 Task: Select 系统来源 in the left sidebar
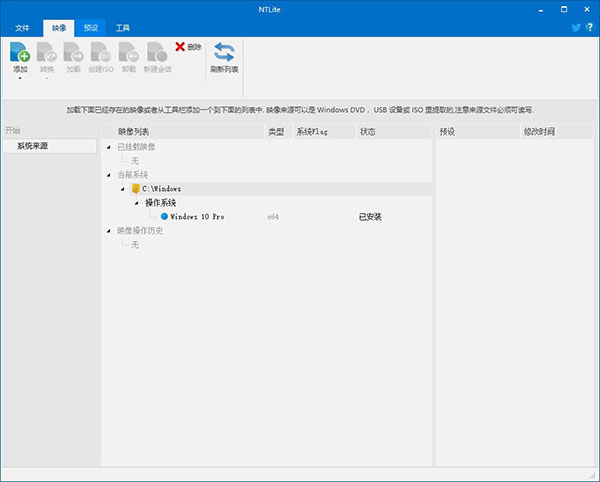point(50,146)
